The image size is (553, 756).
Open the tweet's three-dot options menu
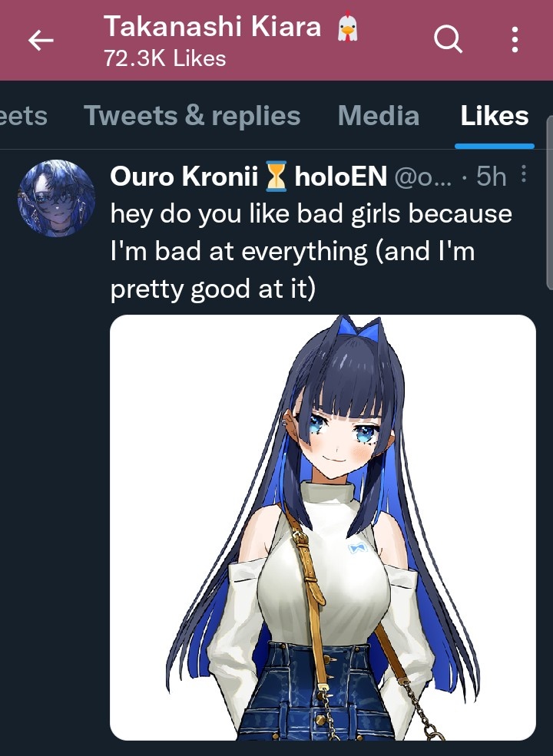524,174
